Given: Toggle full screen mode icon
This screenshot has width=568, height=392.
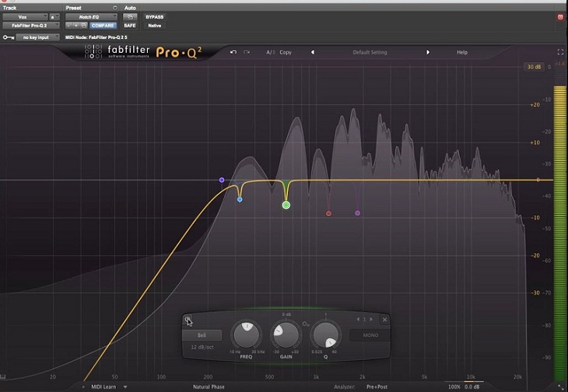Looking at the screenshot, I should 560,52.
